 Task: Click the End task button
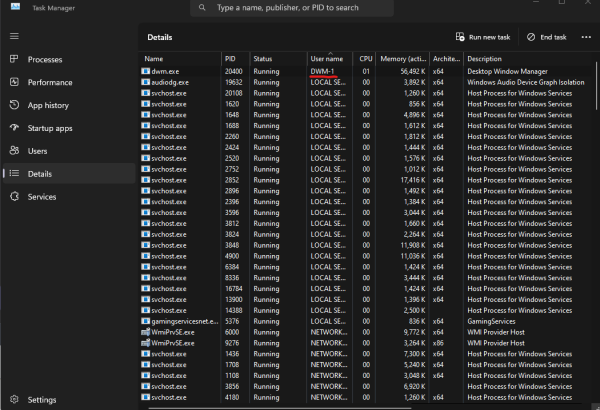click(x=546, y=37)
